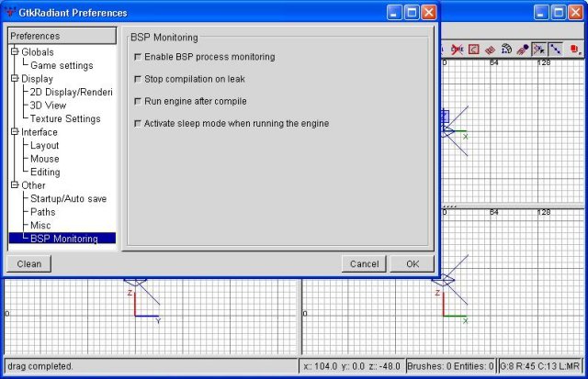
Task: Open the 3D View preferences page
Action: [48, 106]
